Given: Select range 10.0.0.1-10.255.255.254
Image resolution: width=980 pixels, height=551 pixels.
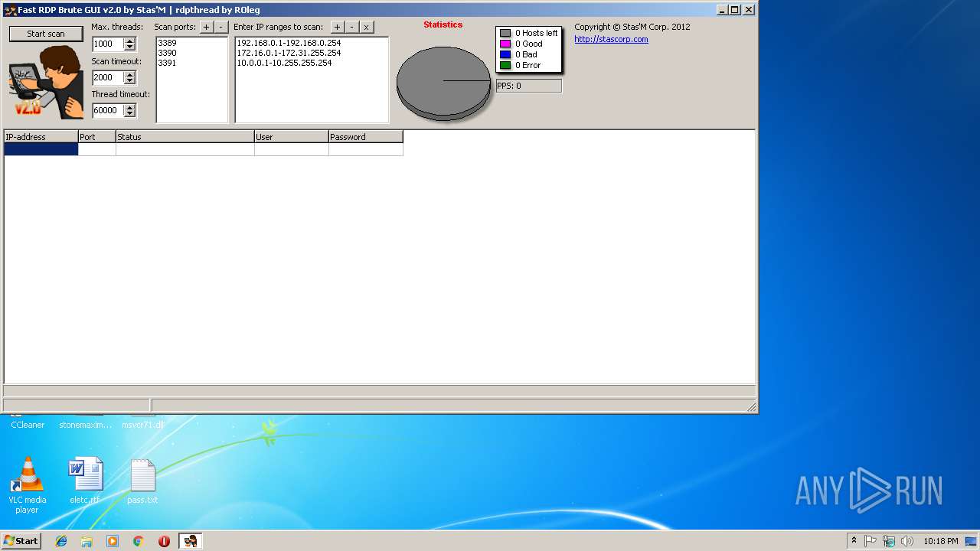Looking at the screenshot, I should coord(284,63).
